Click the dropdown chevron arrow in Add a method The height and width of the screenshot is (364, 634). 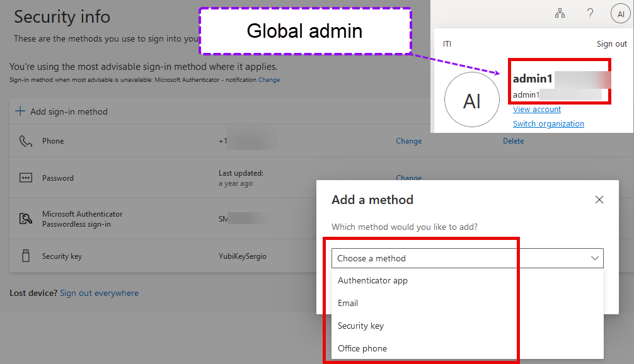pos(595,258)
